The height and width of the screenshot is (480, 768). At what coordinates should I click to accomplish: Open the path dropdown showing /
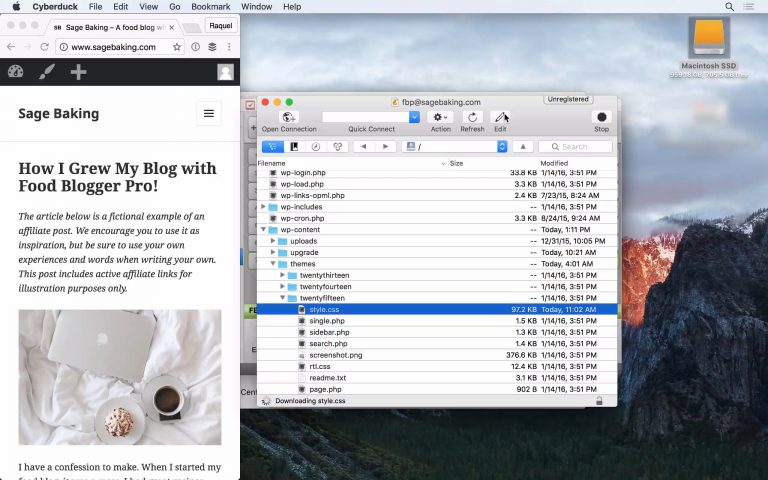[455, 146]
